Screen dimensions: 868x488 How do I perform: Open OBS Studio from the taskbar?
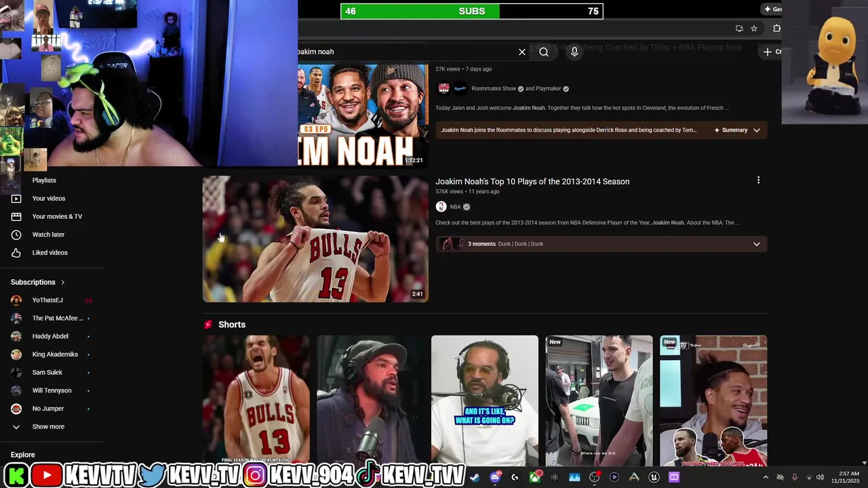pos(594,477)
